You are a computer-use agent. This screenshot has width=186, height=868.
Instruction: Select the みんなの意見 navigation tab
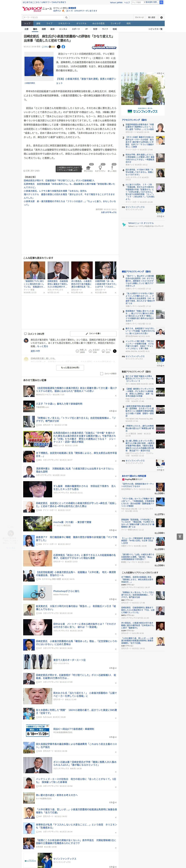tap(98, 24)
